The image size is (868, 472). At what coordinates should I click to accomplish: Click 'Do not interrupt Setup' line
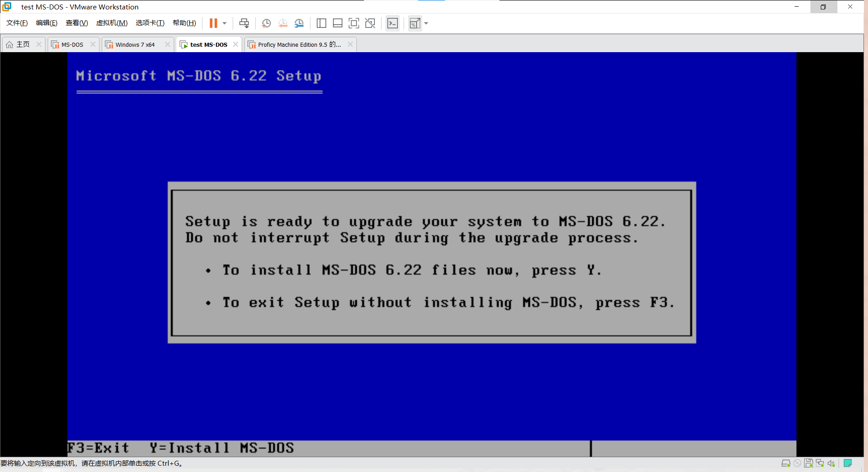coord(412,238)
